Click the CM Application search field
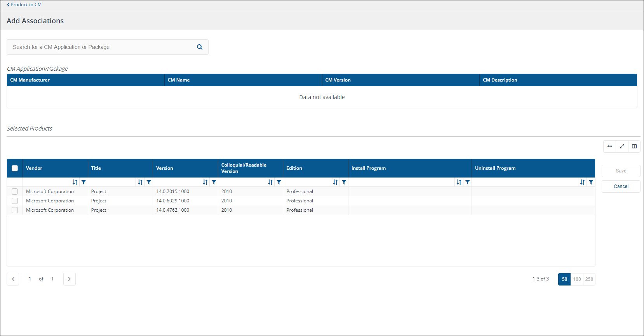Viewport: 644px width, 336px height. pos(101,47)
